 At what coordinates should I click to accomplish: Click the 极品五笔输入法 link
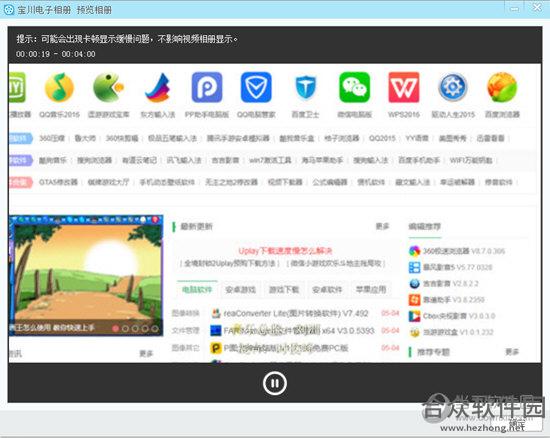pyautogui.click(x=172, y=139)
